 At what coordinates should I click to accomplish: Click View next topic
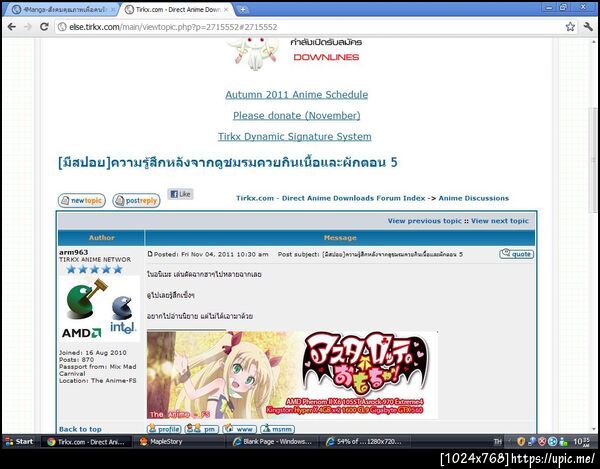click(499, 221)
